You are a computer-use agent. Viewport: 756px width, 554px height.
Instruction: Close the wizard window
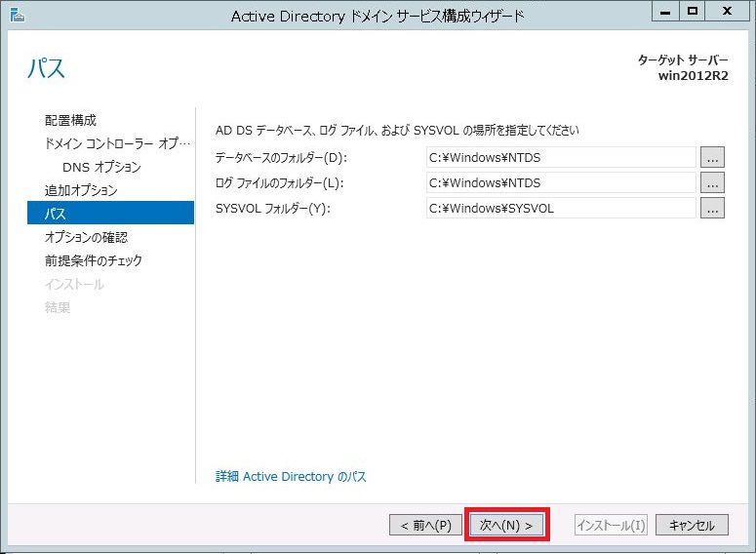pyautogui.click(x=728, y=11)
